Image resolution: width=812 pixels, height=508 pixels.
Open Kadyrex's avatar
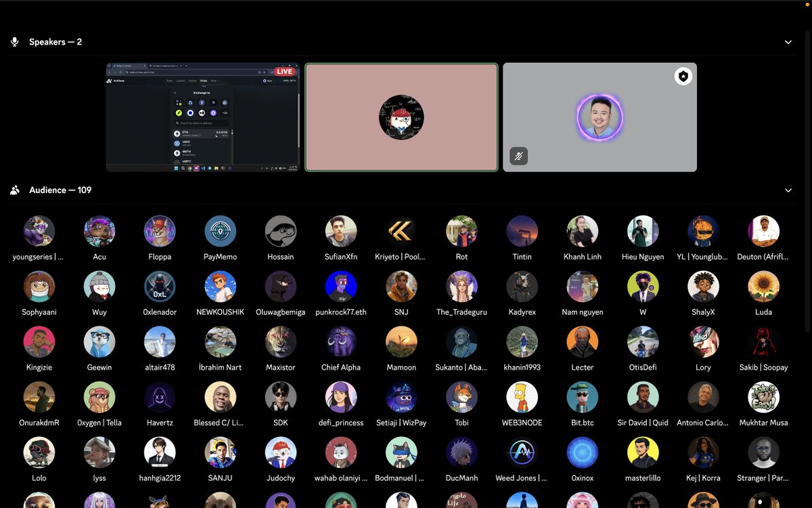(x=522, y=287)
